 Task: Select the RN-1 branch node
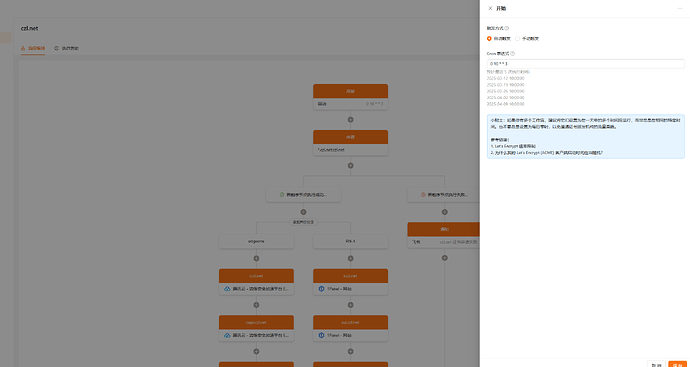(350, 241)
